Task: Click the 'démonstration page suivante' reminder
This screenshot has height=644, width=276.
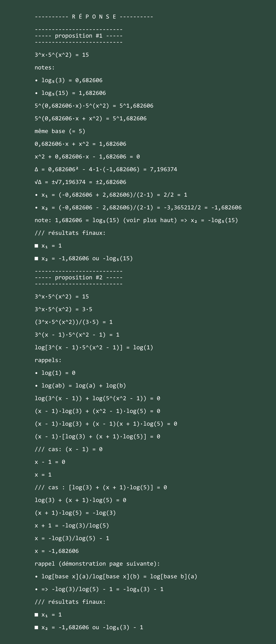Action: (x=97, y=564)
